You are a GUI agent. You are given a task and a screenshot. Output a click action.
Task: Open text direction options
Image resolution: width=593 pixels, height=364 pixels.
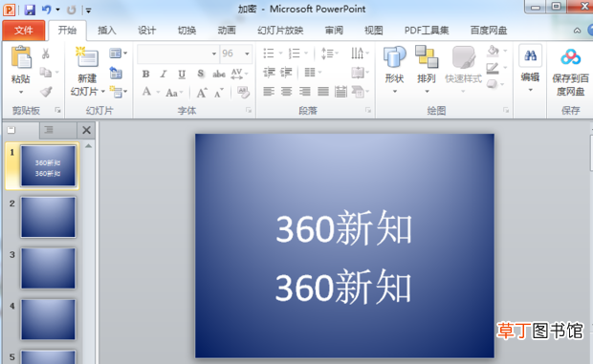(360, 54)
